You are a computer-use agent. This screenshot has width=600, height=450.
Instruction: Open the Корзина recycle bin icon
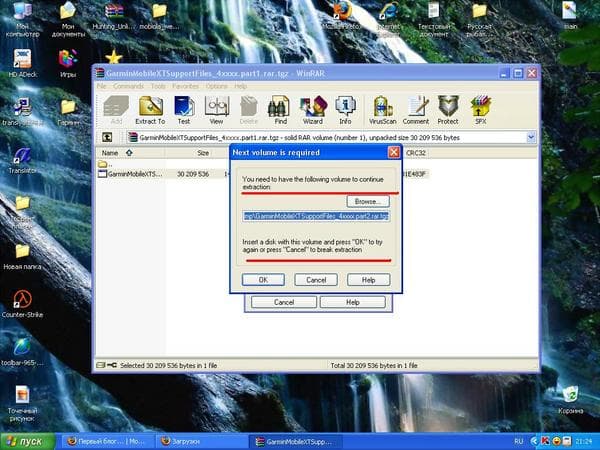571,400
